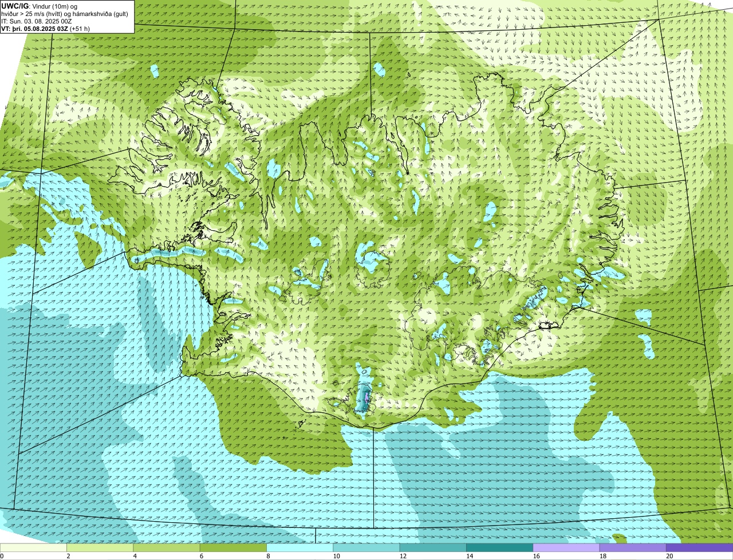Screen dimensions: 733x560
Task: Click the scale label "4"
Action: 135,556
